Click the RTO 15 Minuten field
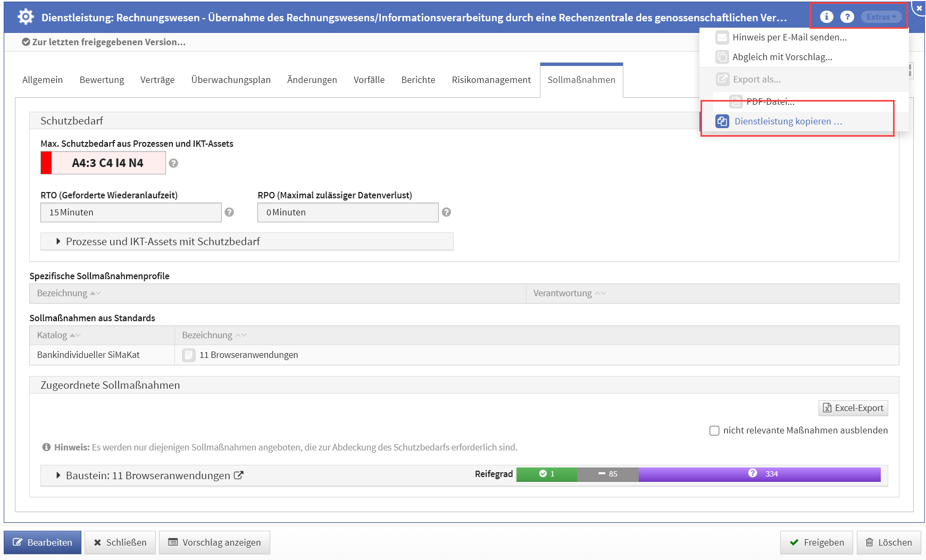Image resolution: width=926 pixels, height=560 pixels. 131,212
